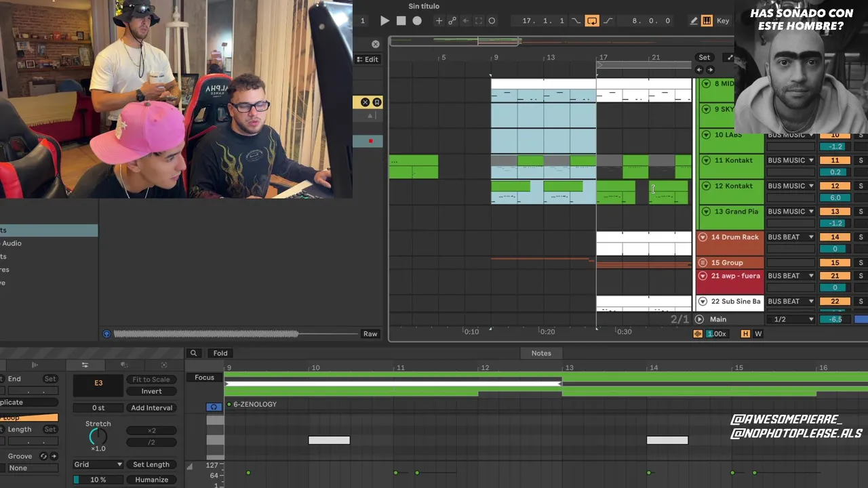The image size is (868, 488).
Task: Unfold the 11 Kontakt track
Action: [706, 161]
